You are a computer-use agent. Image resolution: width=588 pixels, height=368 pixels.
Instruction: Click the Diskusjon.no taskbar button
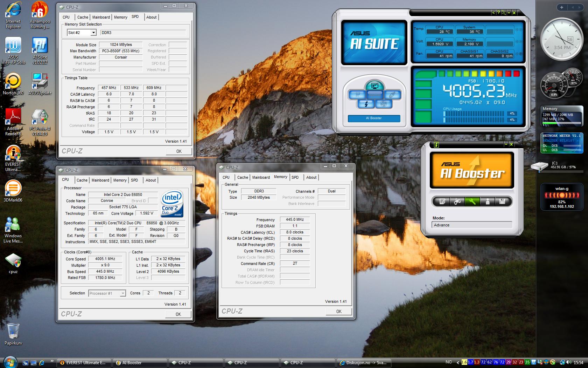click(364, 363)
